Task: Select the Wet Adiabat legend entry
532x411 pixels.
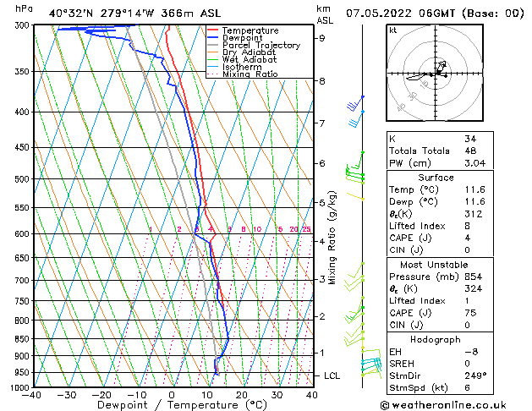Action: click(x=250, y=59)
